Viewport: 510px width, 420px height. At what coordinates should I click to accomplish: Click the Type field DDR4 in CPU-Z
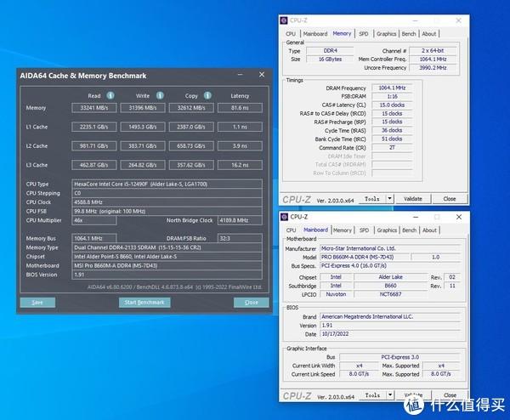click(x=330, y=51)
